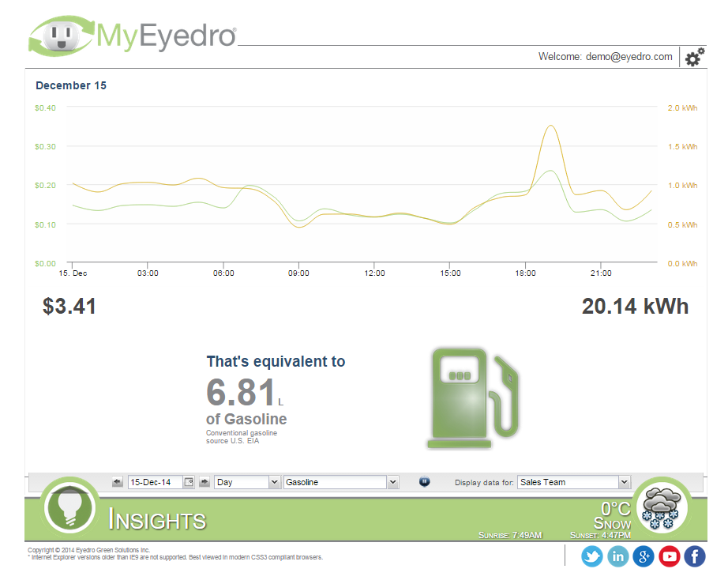Open the Twitter page

point(592,556)
